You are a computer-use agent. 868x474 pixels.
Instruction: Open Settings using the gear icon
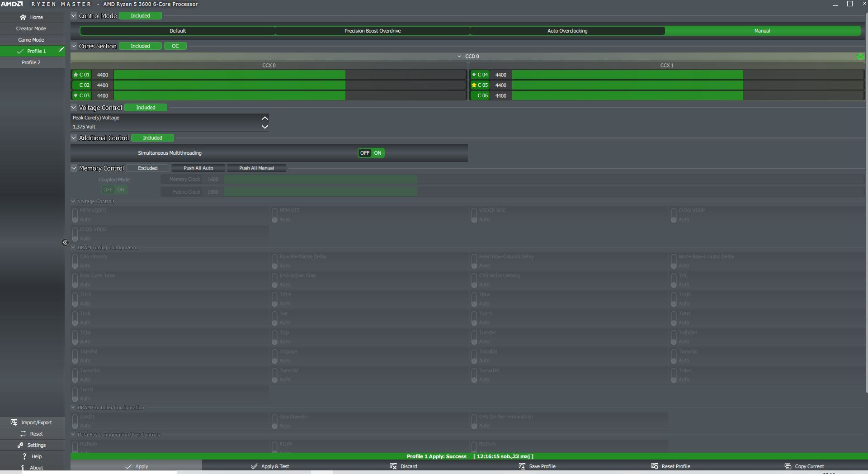20,445
